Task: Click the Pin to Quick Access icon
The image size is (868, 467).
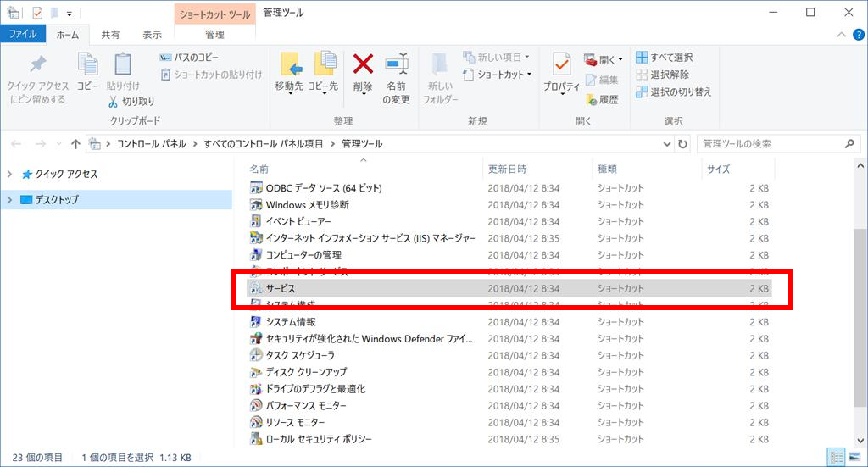Action: (37, 65)
